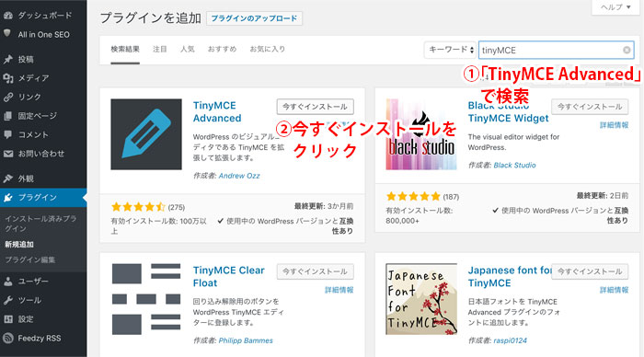Open TinyMCE Clear Float layout thumbnail
The image size is (644, 357).
[146, 299]
